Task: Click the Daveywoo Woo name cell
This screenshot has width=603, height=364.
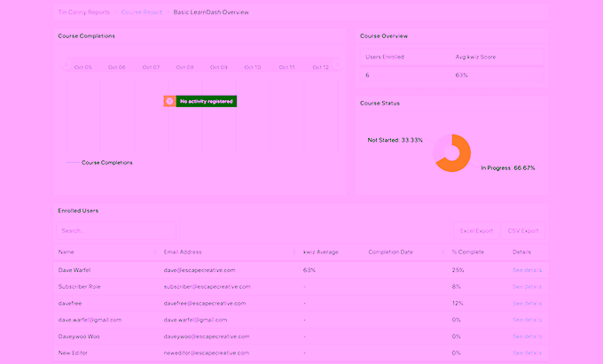Action: [79, 337]
